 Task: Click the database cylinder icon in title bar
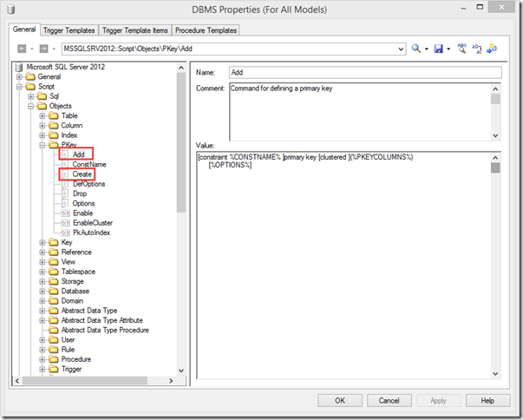click(x=10, y=10)
